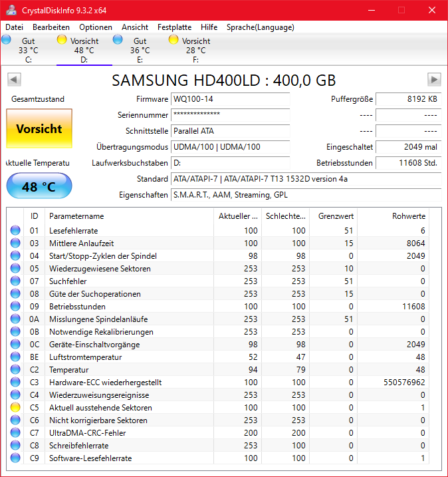The width and height of the screenshot is (448, 477).
Task: Open the Festplatte menu
Action: pyautogui.click(x=174, y=27)
